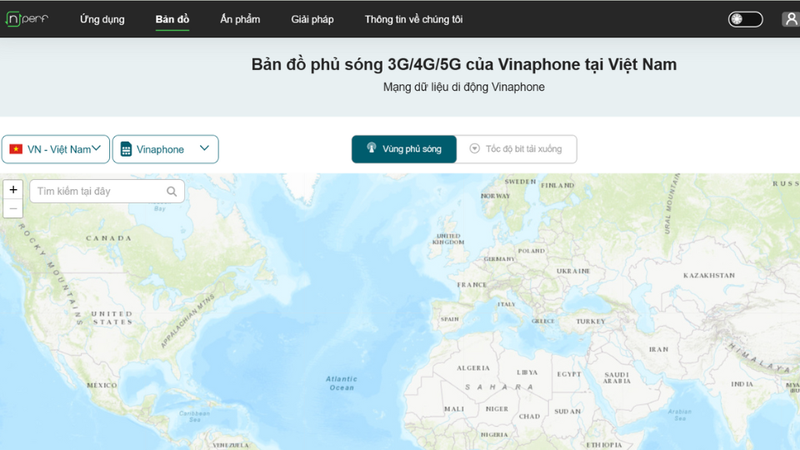
Task: Select the Vùng phủ sóng tab
Action: coord(404,149)
